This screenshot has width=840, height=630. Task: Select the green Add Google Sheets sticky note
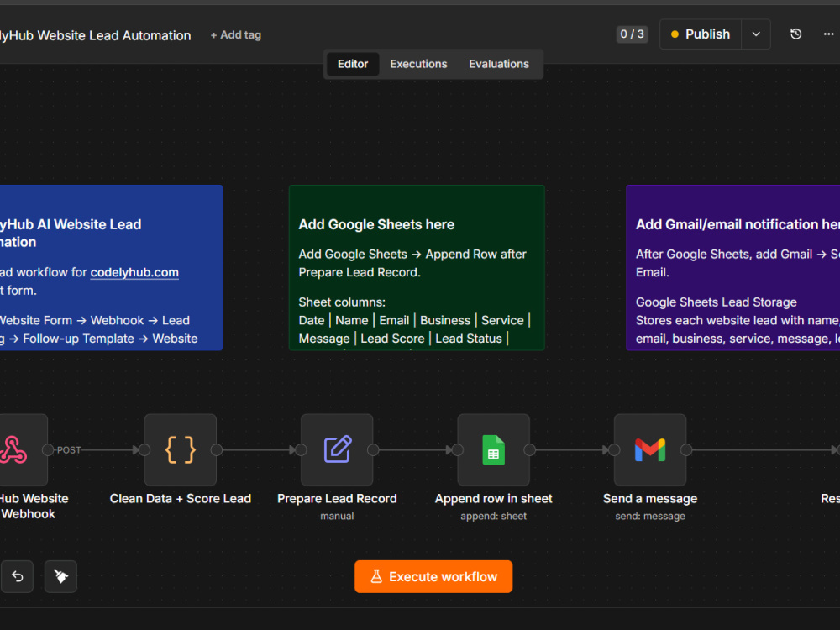tap(417, 268)
